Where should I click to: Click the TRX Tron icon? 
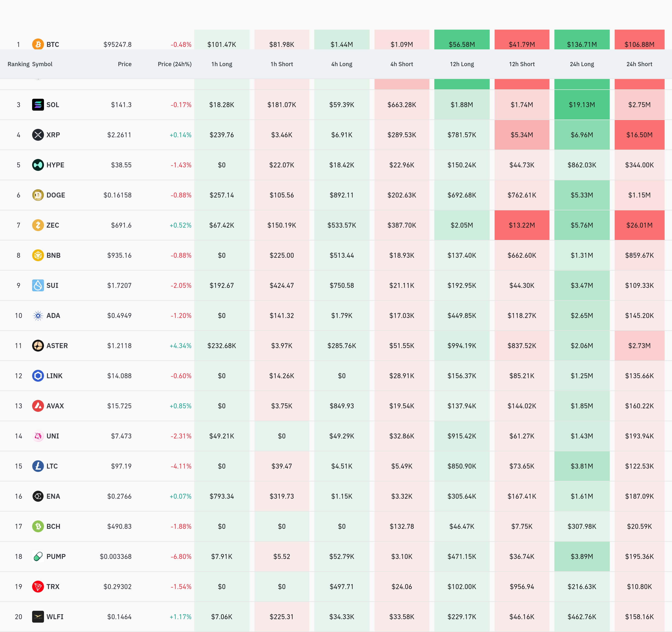[x=38, y=587]
